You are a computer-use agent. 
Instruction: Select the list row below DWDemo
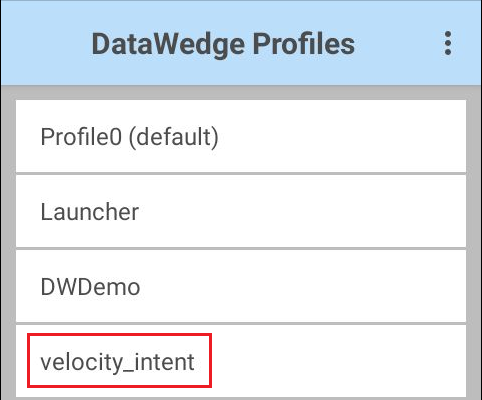241,361
